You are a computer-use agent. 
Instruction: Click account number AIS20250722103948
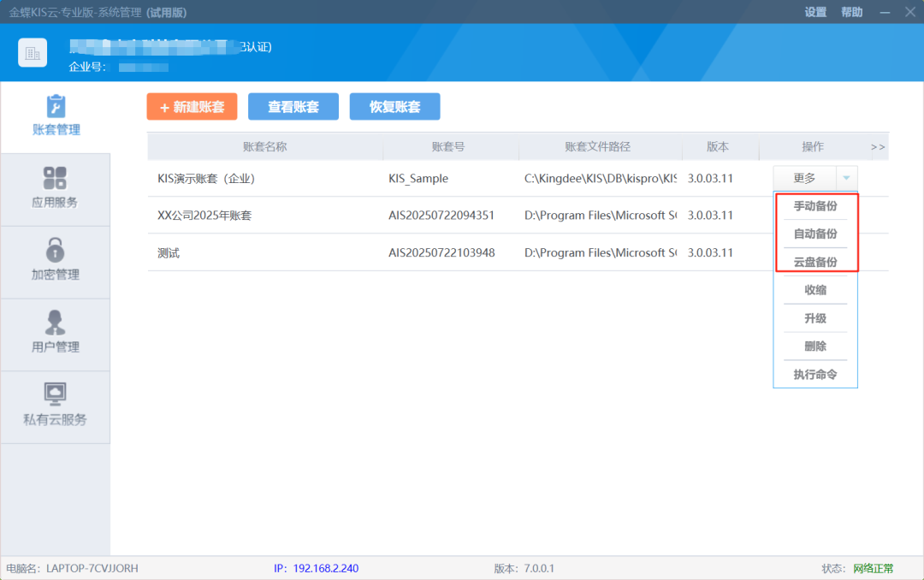(x=441, y=253)
